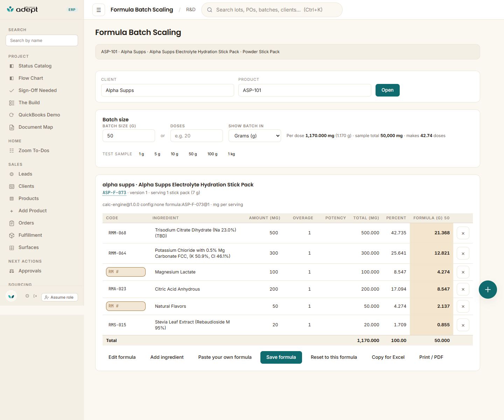Remove the Trisodium Citrate Dihydrate row

click(x=463, y=233)
